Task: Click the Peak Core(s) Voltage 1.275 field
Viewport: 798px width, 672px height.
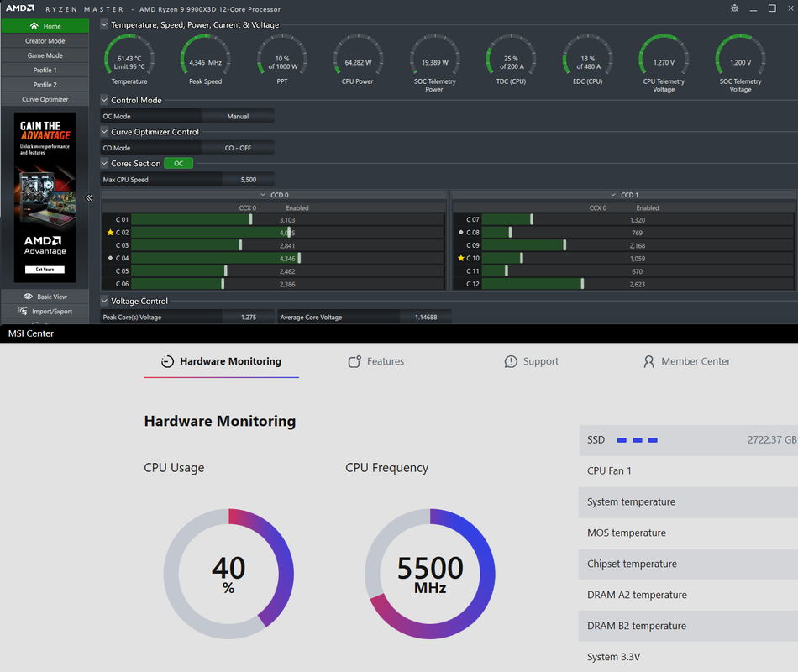Action: (x=249, y=317)
